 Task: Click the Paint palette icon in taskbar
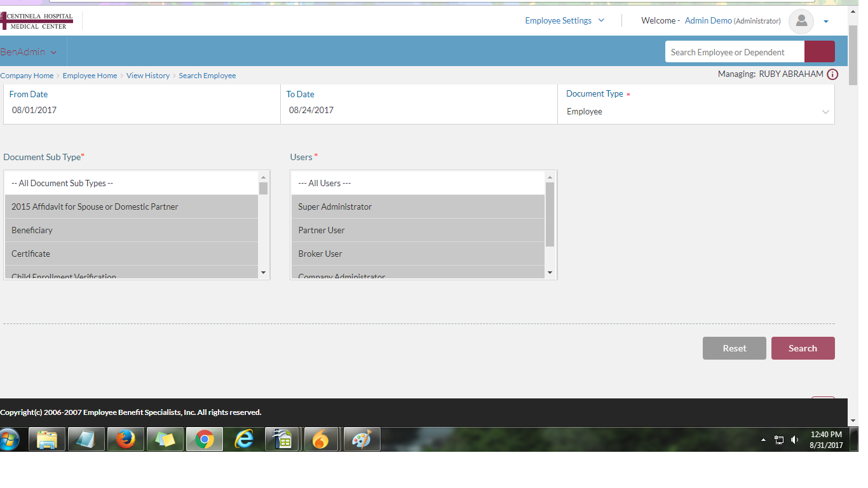pyautogui.click(x=361, y=439)
